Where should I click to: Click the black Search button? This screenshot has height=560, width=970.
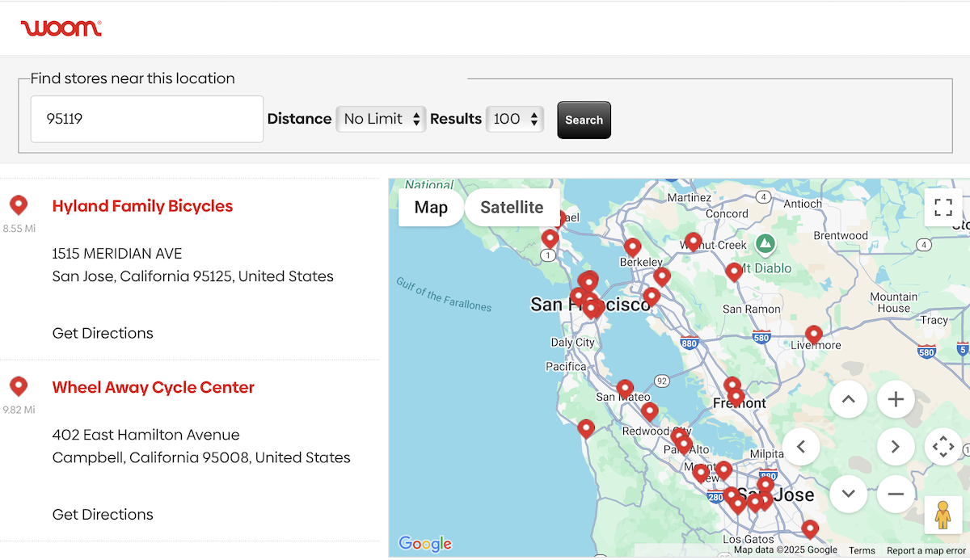coord(584,120)
